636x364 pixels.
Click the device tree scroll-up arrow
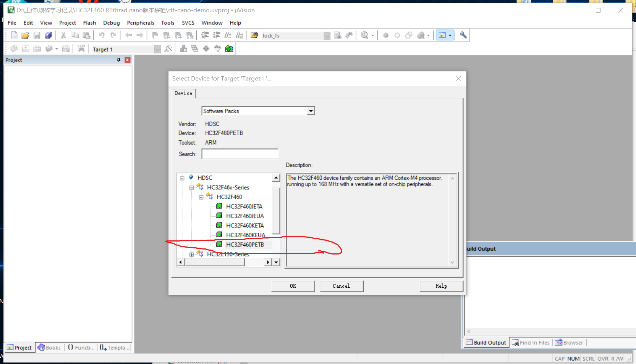(x=276, y=178)
